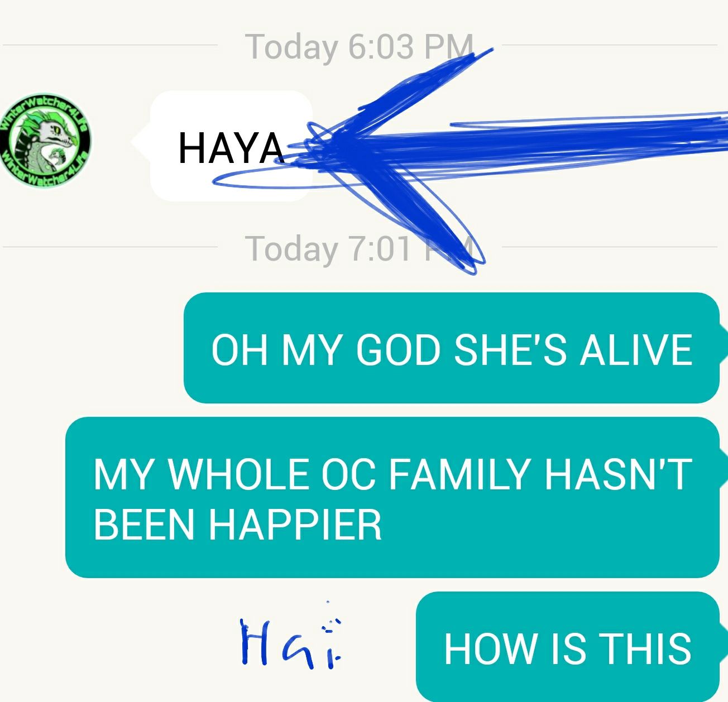
Task: Select the OH MY GOD SHE'S ALIVE message
Action: tap(451, 348)
